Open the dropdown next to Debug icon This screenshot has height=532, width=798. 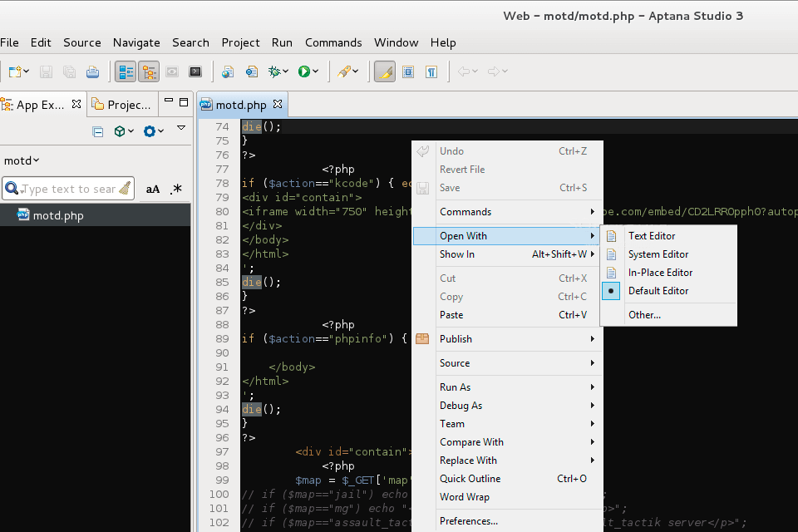tap(286, 71)
